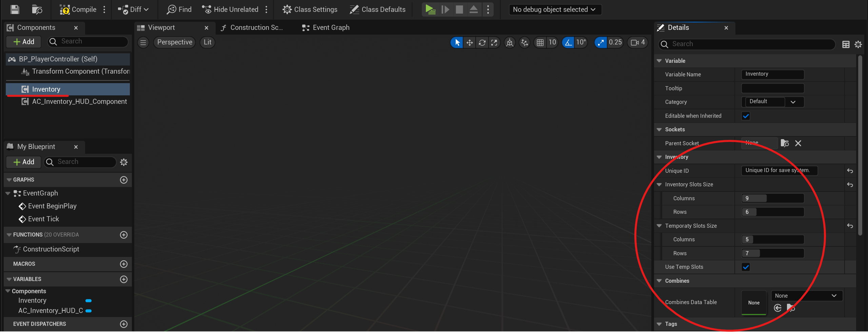Activate the Scale gizmo tool
The image size is (868, 335).
[x=494, y=42]
